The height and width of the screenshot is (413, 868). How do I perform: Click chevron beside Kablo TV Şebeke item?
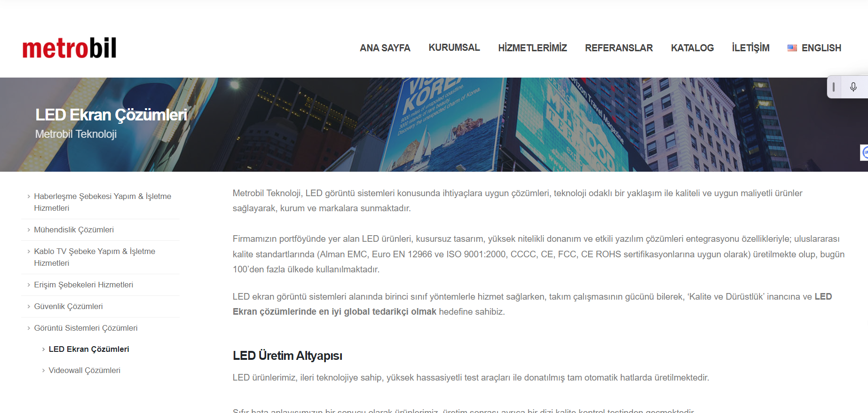(29, 252)
